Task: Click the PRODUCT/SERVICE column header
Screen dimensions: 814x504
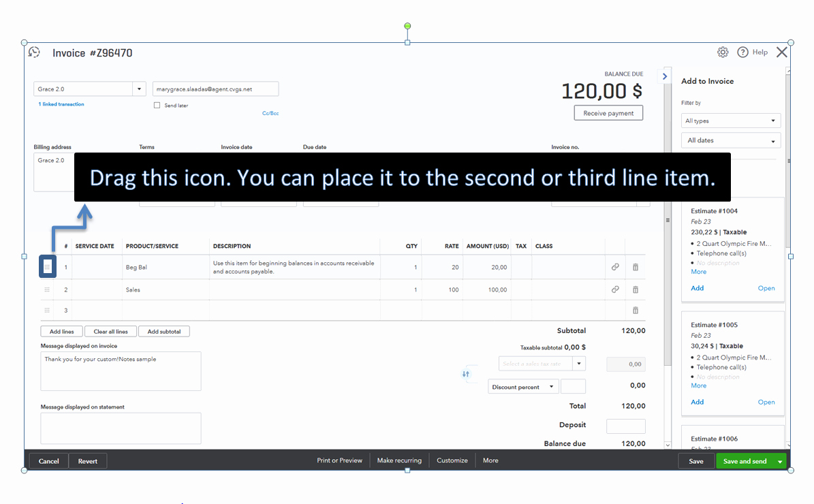Action: [x=152, y=246]
